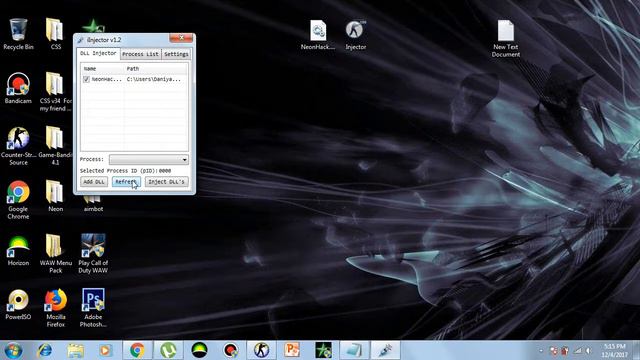Open the Counter-Strike Source desktop shortcut
Viewport: 640px width, 360px height.
(x=18, y=146)
